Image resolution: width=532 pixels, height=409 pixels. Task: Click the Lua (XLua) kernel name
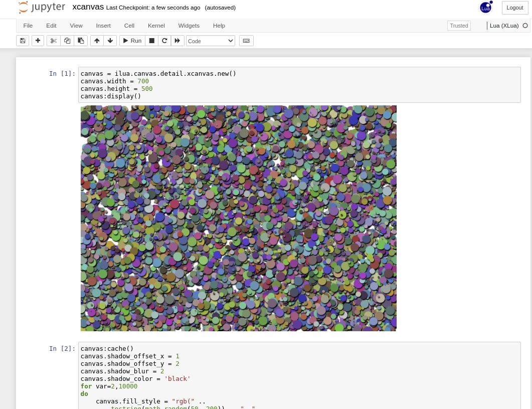(504, 26)
